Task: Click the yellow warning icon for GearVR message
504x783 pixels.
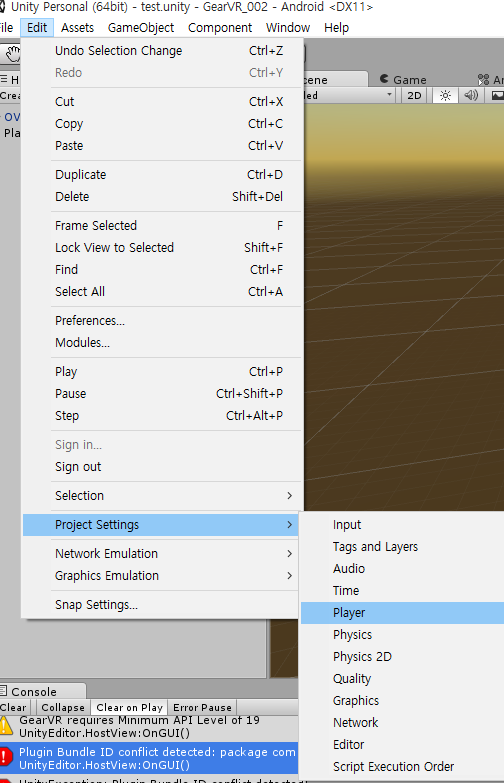Action: (5, 726)
